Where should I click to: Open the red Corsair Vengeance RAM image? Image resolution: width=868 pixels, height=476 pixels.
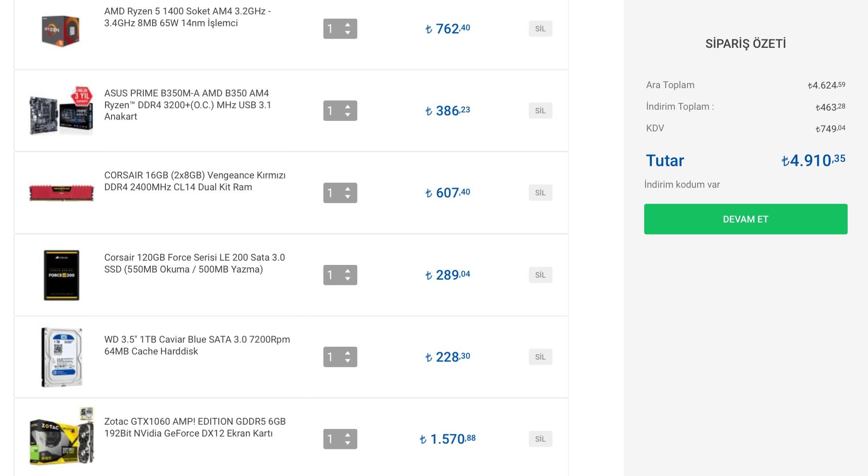61,192
